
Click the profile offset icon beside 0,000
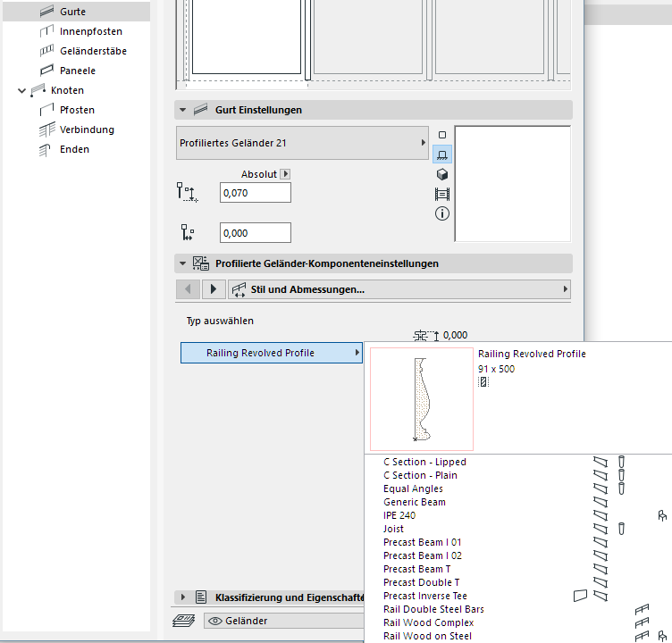tap(426, 336)
